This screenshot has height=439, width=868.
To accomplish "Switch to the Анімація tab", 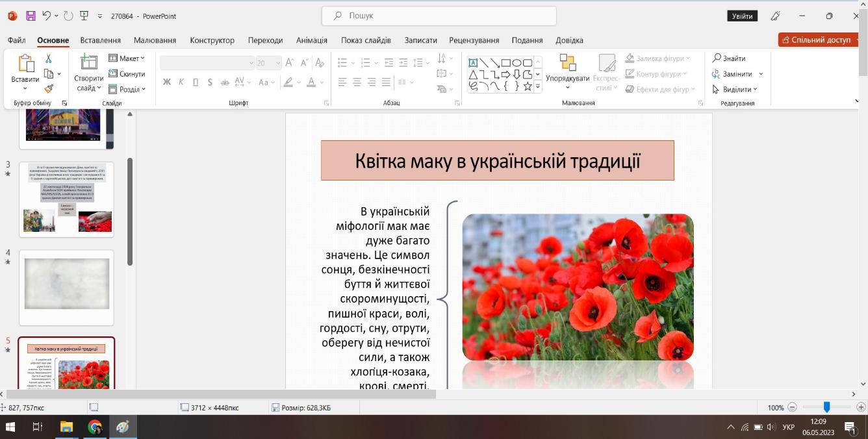I will [311, 40].
